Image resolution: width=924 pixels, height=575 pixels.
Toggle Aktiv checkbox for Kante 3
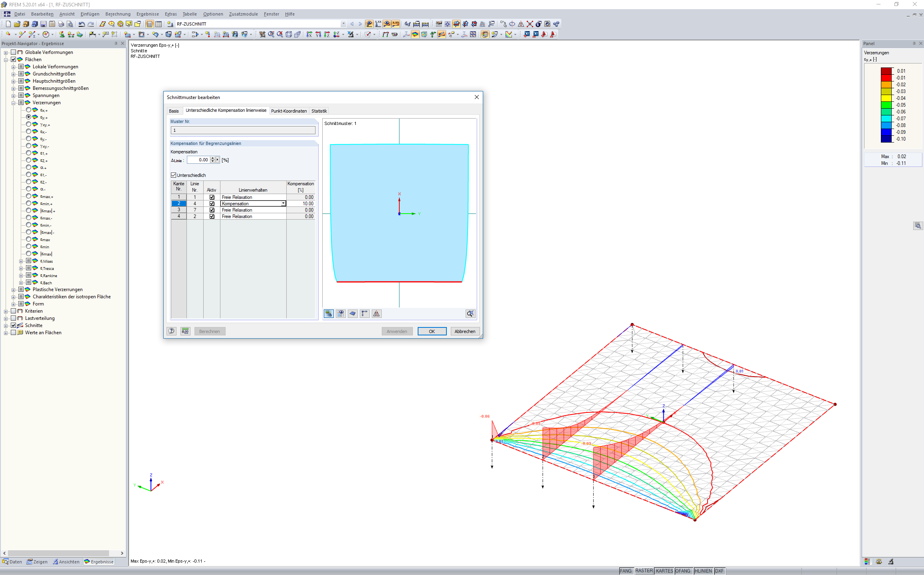[x=212, y=210]
